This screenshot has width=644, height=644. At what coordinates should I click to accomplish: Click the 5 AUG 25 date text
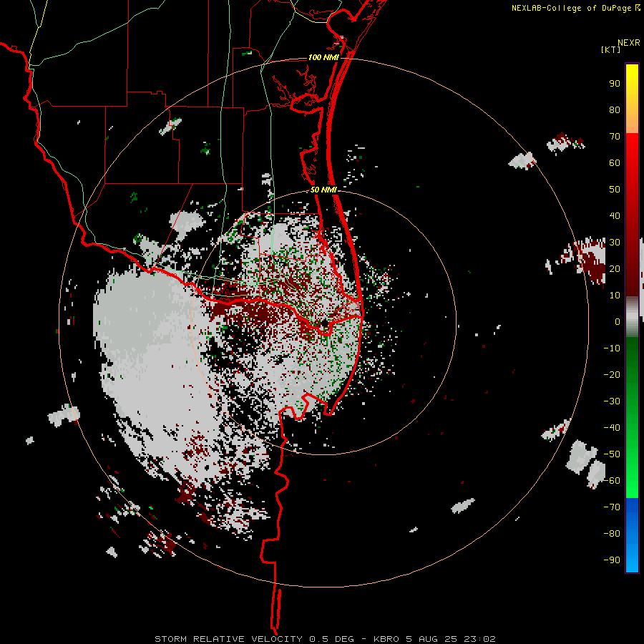tap(431, 639)
